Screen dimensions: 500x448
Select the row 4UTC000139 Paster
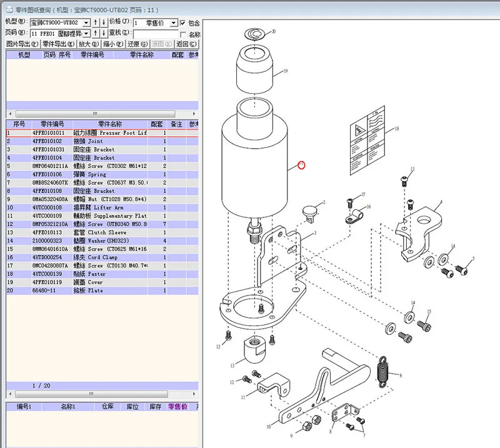[x=102, y=274]
